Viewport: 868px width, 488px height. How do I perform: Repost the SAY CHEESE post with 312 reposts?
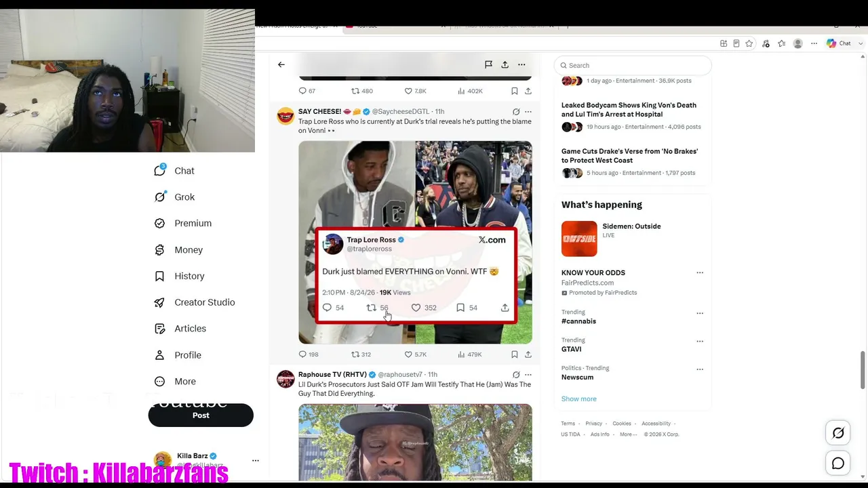click(361, 354)
